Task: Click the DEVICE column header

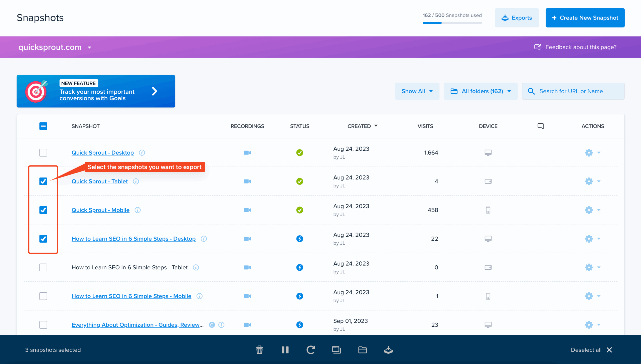Action: tap(488, 126)
